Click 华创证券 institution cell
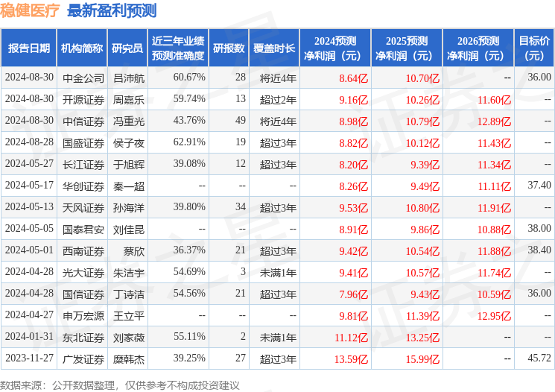This screenshot has height=392, width=555. pos(83,186)
